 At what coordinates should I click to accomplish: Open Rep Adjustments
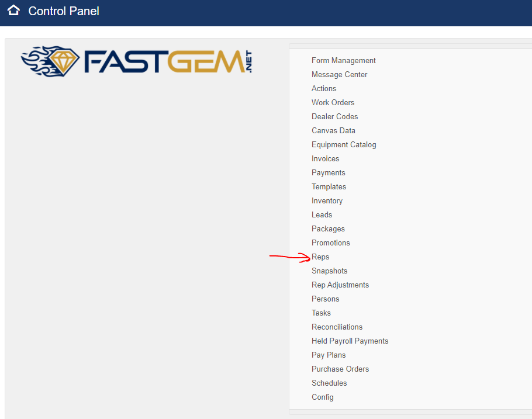pyautogui.click(x=340, y=285)
